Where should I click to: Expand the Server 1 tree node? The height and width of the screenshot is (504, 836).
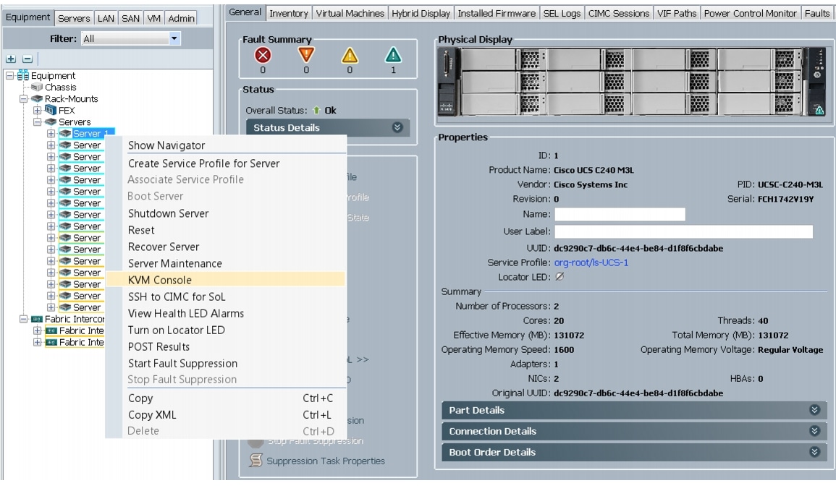51,134
